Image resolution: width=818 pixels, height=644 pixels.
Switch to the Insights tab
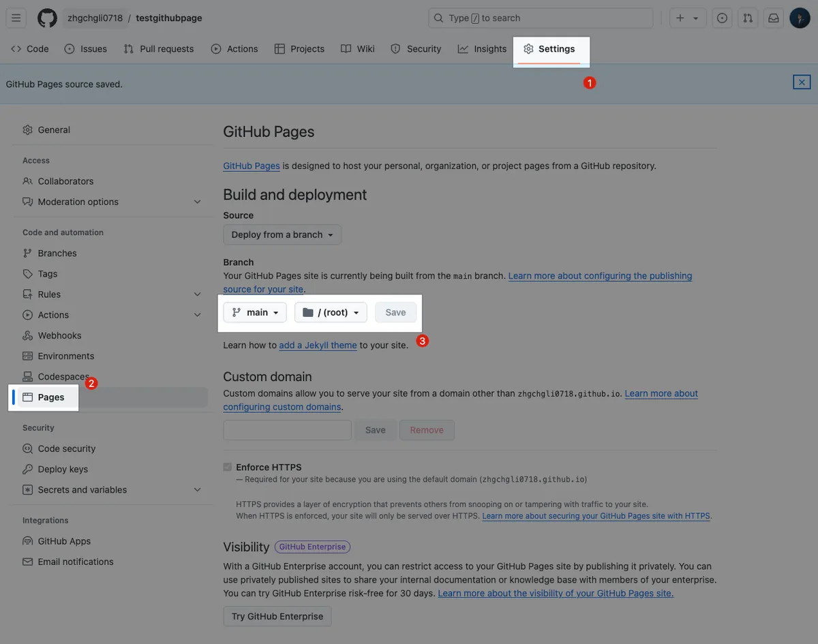coord(482,49)
